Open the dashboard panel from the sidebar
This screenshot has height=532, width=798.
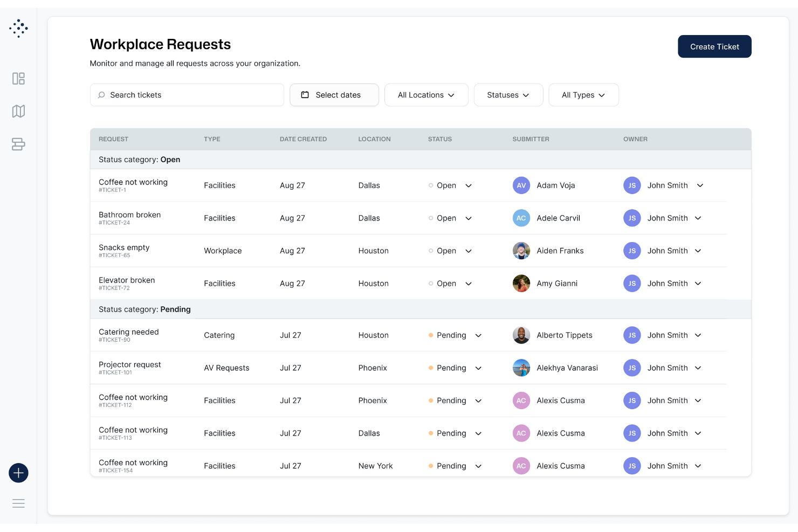18,78
